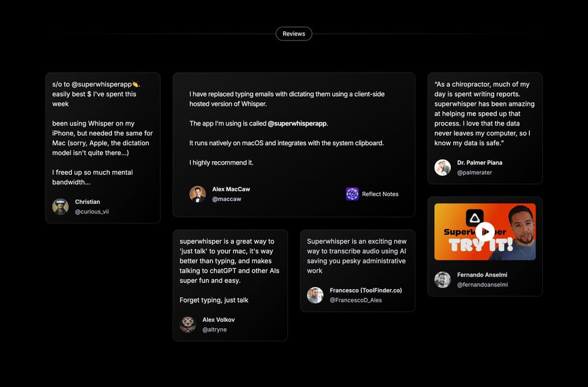Open the @fernandoanselmi handle
Image resolution: width=588 pixels, height=387 pixels.
coord(483,285)
